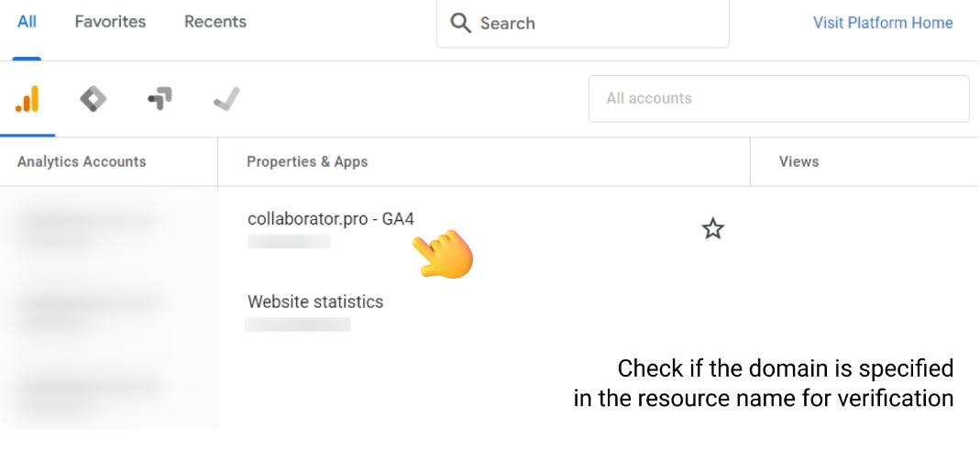Choose the last blurred Analytics account
This screenshot has width=980, height=450.
pyautogui.click(x=87, y=394)
